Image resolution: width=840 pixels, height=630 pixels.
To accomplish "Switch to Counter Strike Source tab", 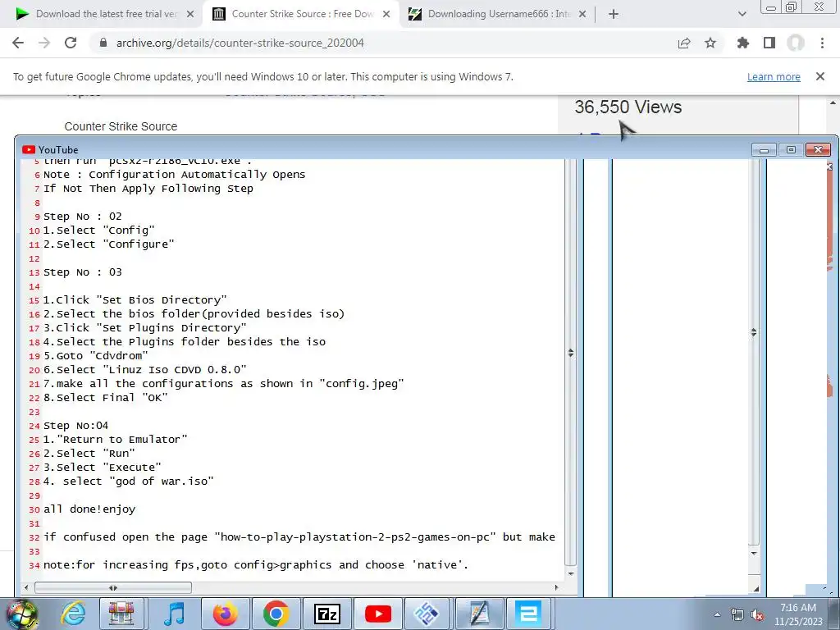I will pyautogui.click(x=302, y=14).
